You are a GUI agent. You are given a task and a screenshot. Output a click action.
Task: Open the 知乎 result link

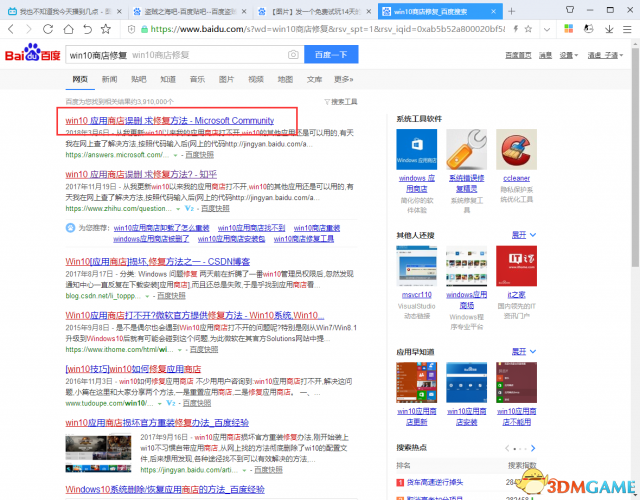(141, 174)
